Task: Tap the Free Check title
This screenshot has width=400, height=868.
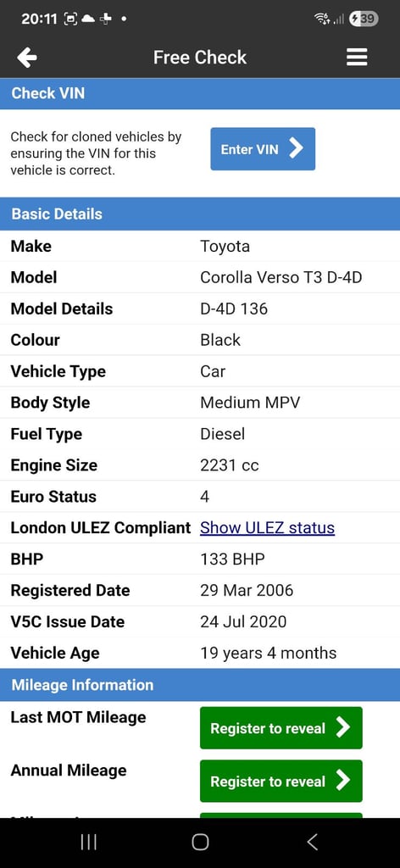Action: coord(200,58)
